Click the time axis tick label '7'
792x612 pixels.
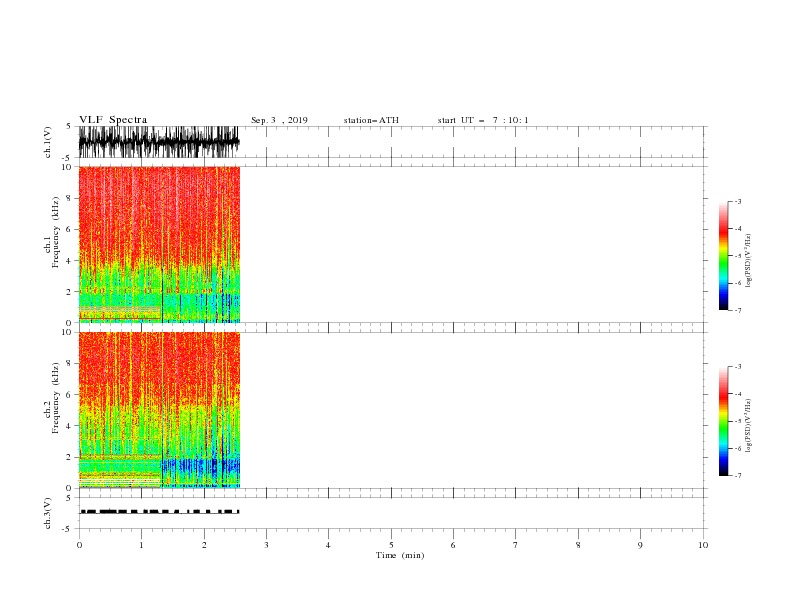click(516, 545)
